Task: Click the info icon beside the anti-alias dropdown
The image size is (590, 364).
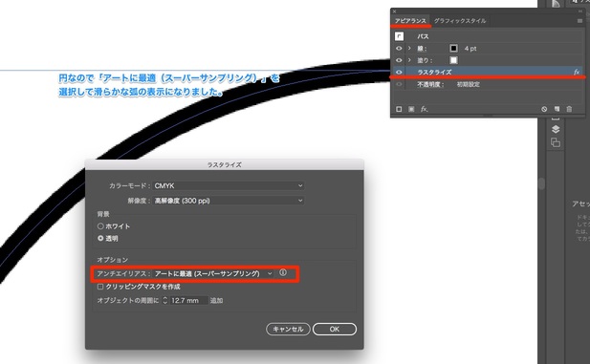Action: (283, 273)
